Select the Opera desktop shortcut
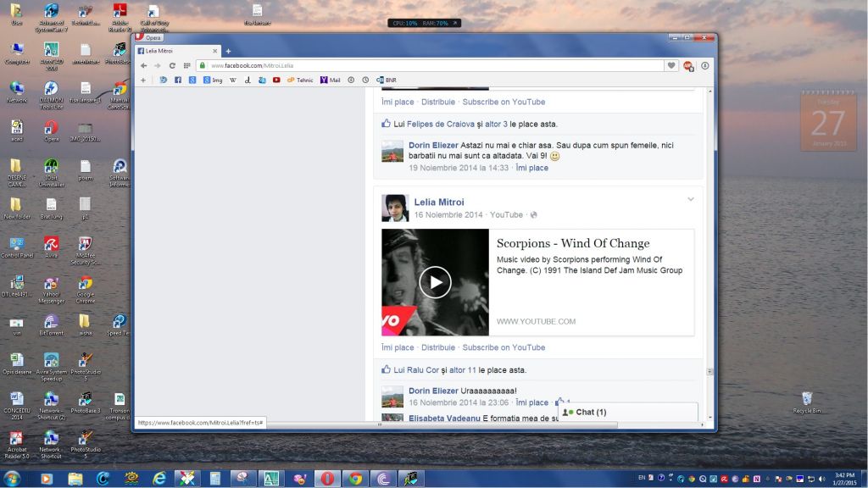Viewport: 868px width, 488px height. pos(51,130)
